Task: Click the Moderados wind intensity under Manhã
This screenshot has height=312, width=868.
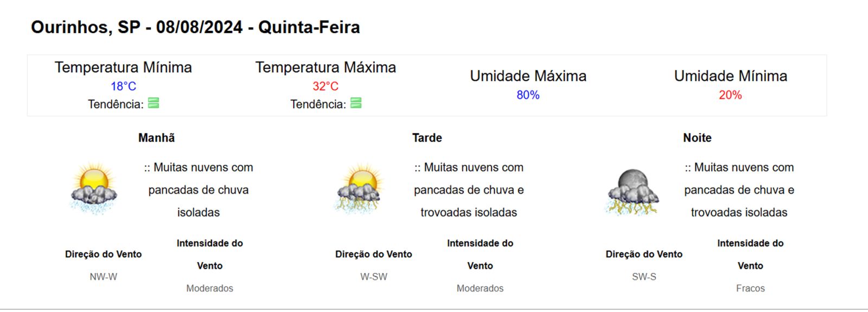Action: 209,288
